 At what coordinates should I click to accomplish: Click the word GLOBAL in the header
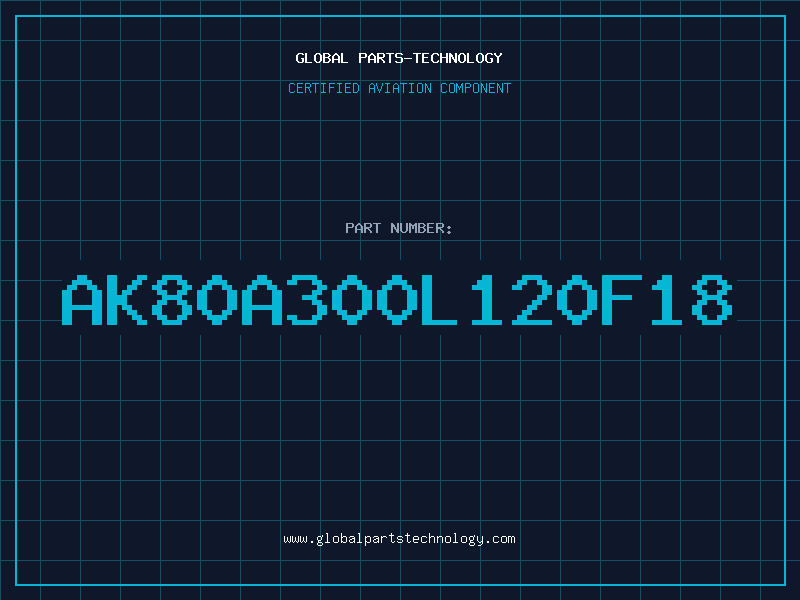[321, 58]
